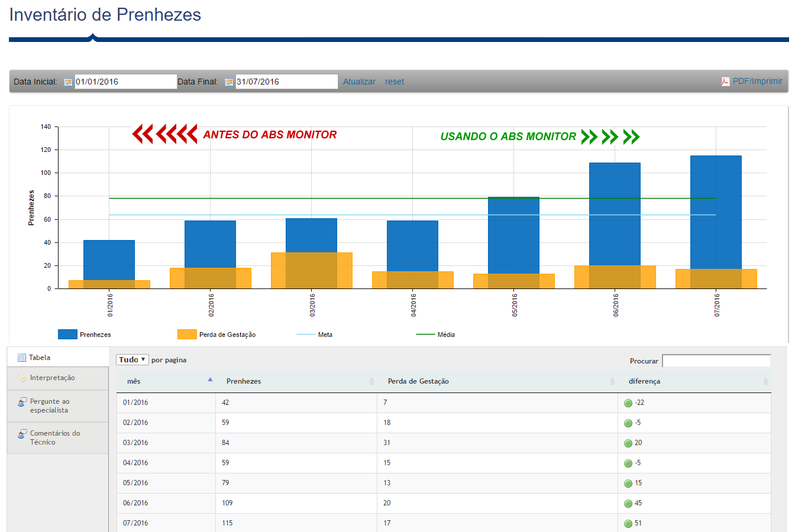Screen dimensions: 795x532
Task: Click the 05/2016 blue Prenhezes bar
Action: tap(513, 235)
